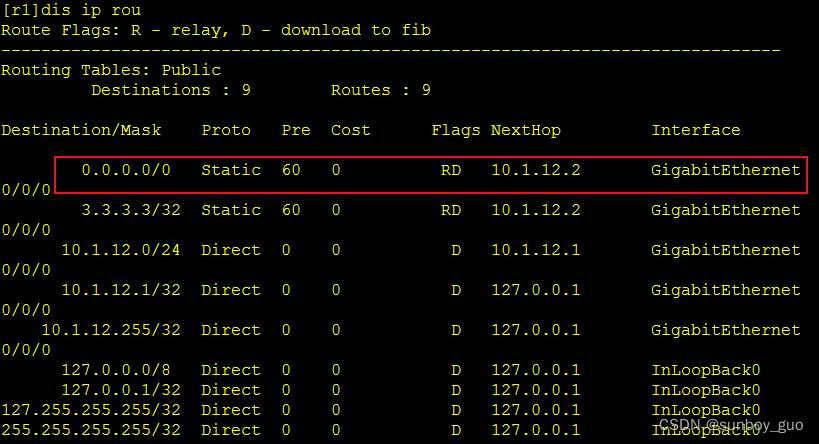The height and width of the screenshot is (444, 819).
Task: Click GigabitEthernet interface in 0.0.0.0/0 row
Action: [x=726, y=170]
